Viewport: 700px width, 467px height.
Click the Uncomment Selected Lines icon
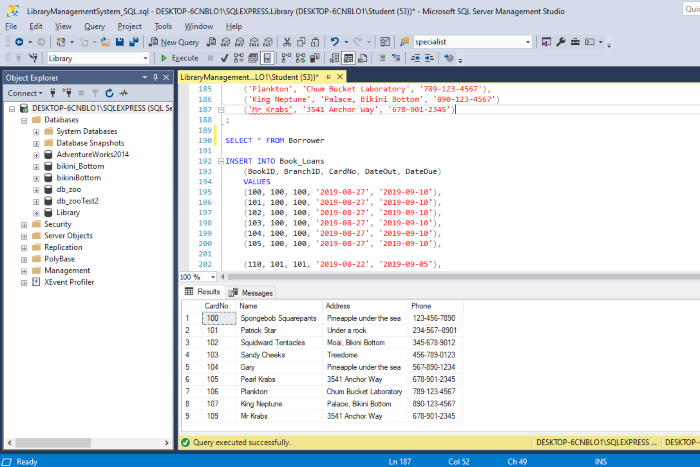point(396,58)
